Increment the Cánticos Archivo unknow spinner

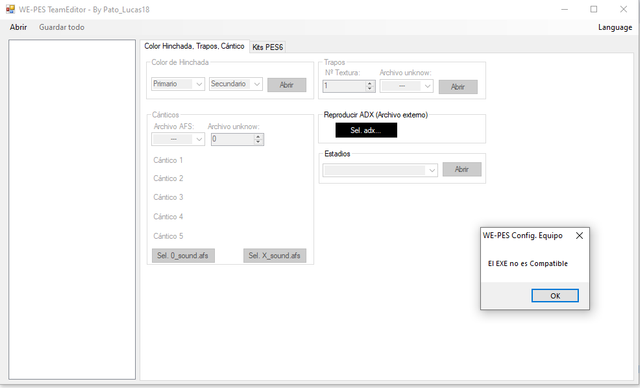(x=258, y=137)
